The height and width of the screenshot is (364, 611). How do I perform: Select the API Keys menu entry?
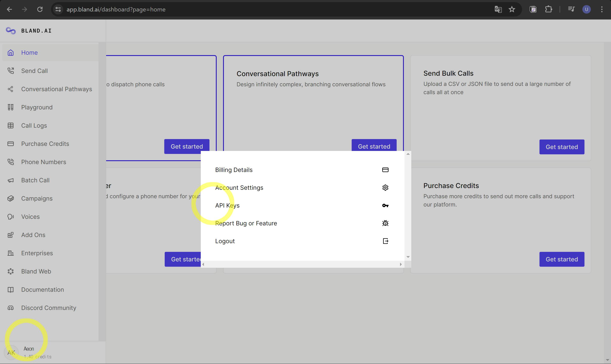(227, 205)
